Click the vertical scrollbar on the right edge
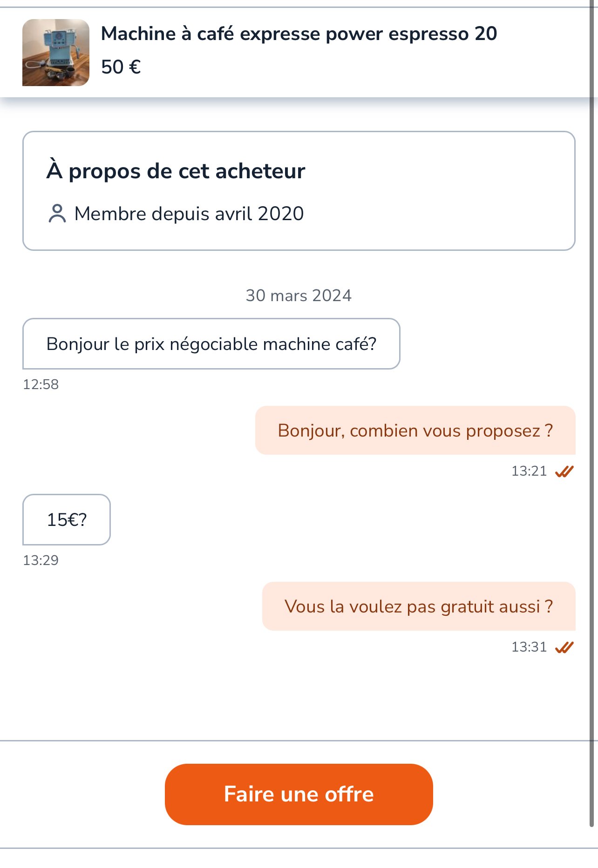 592,419
